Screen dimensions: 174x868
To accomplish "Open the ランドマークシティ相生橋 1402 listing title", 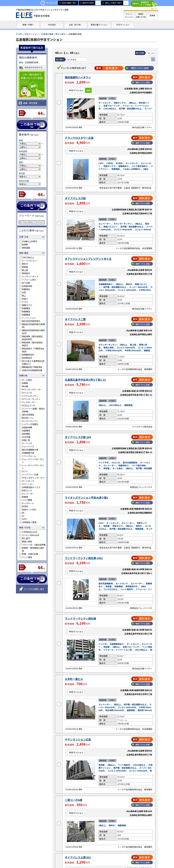I will 84,558.
